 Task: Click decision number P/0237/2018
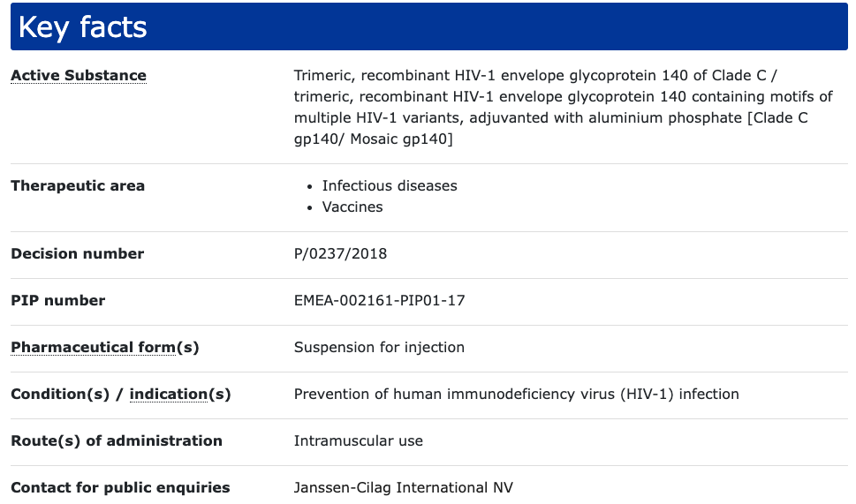(x=340, y=254)
